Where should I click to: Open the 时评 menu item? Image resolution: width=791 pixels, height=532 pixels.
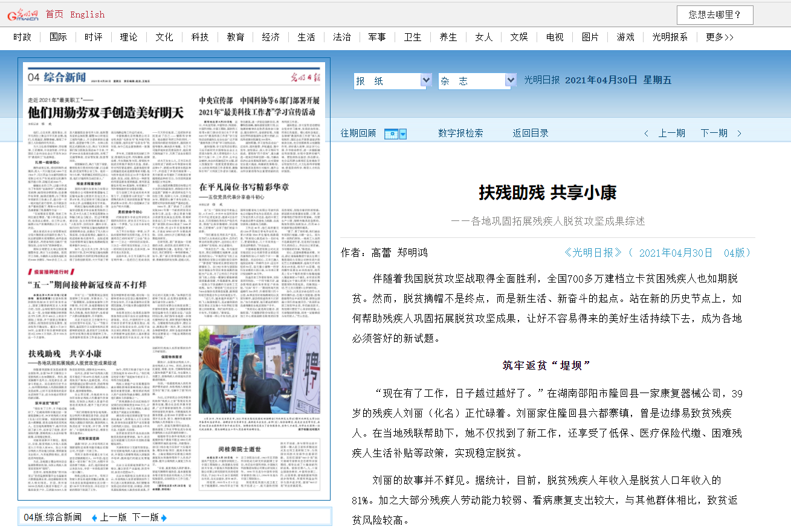(93, 37)
